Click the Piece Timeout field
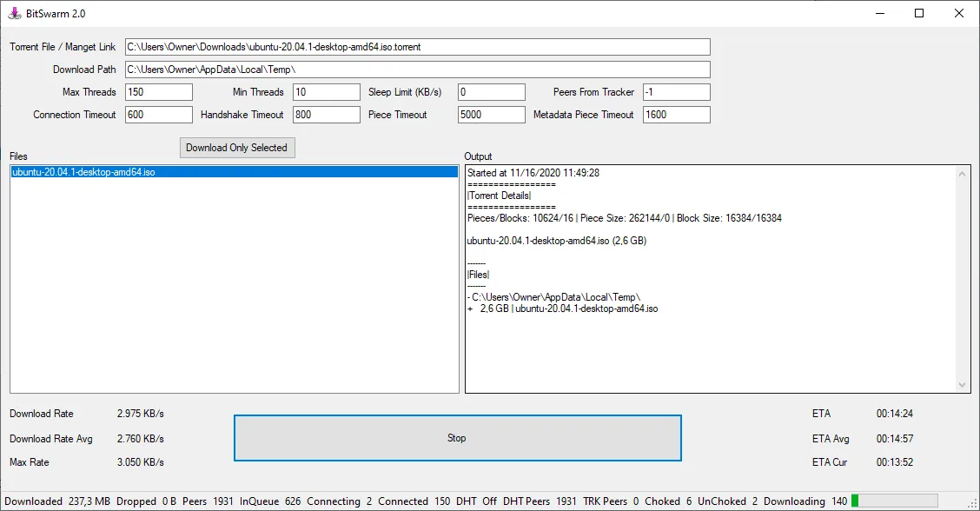Screen dimensions: 980x511 [x=491, y=115]
